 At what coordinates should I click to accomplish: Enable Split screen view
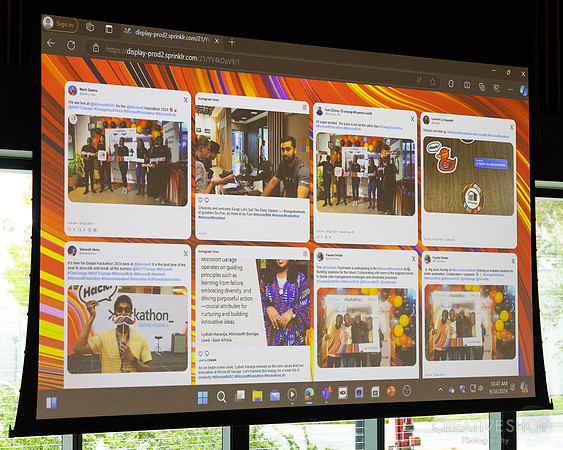(467, 85)
